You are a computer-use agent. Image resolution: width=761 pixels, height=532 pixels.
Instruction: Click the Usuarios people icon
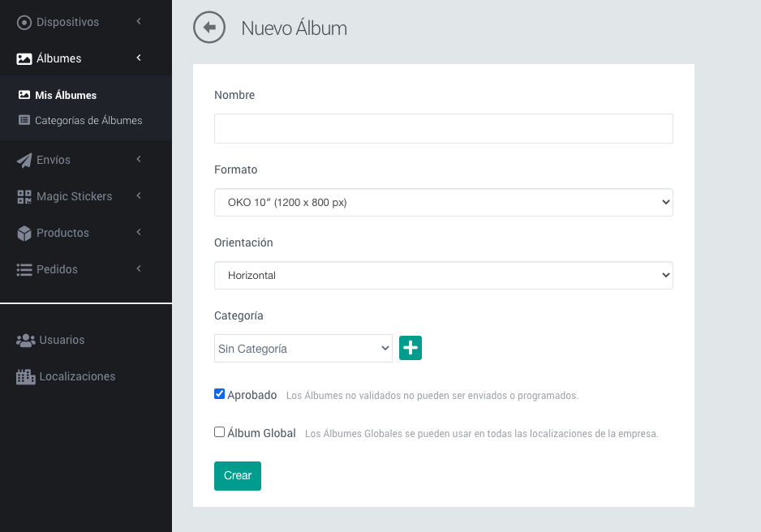pyautogui.click(x=26, y=341)
